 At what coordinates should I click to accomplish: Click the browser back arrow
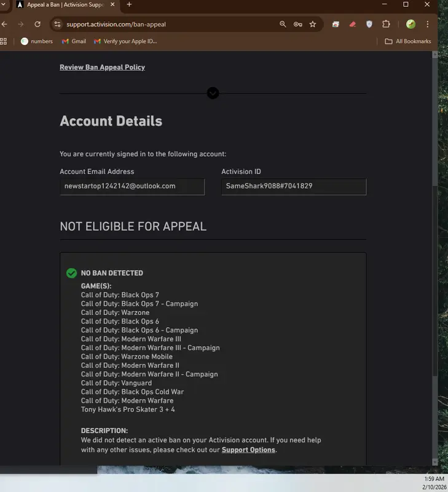click(x=4, y=24)
